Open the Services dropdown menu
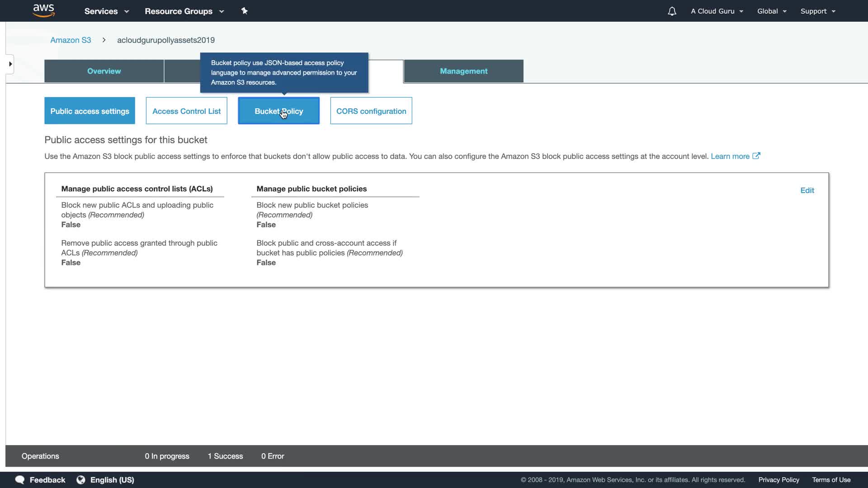This screenshot has height=488, width=868. tap(106, 11)
